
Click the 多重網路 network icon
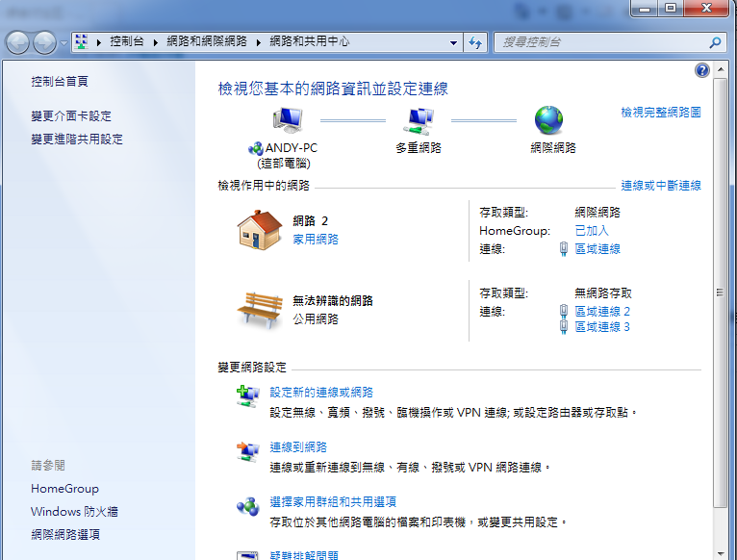pyautogui.click(x=419, y=120)
